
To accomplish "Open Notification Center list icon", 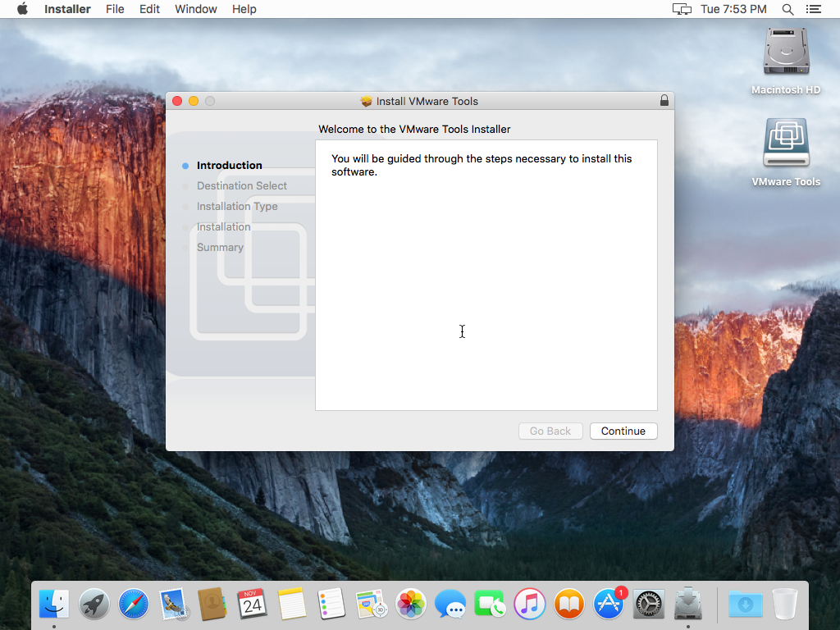I will click(813, 9).
